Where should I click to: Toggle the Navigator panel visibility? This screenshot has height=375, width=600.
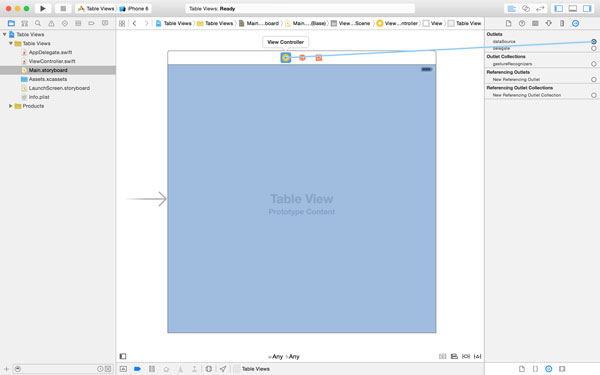click(x=559, y=8)
